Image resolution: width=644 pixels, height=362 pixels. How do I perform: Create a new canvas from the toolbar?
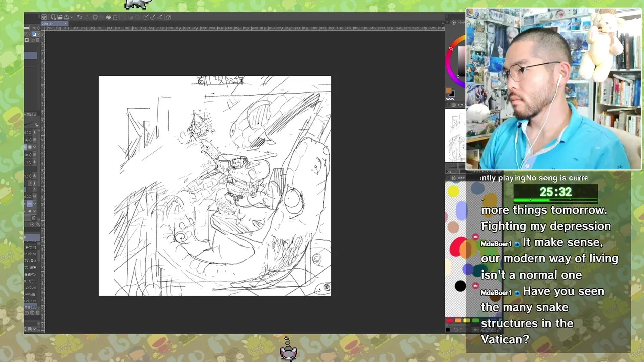tap(53, 17)
